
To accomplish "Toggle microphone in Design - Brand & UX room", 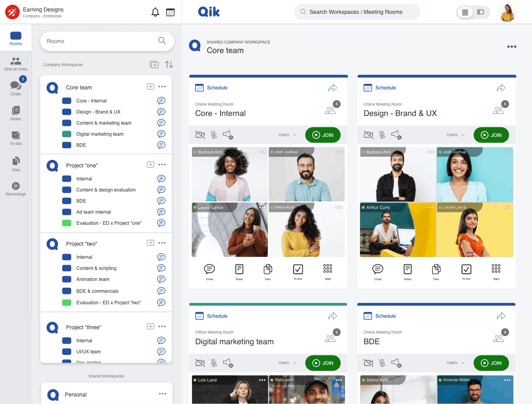I will coord(382,135).
